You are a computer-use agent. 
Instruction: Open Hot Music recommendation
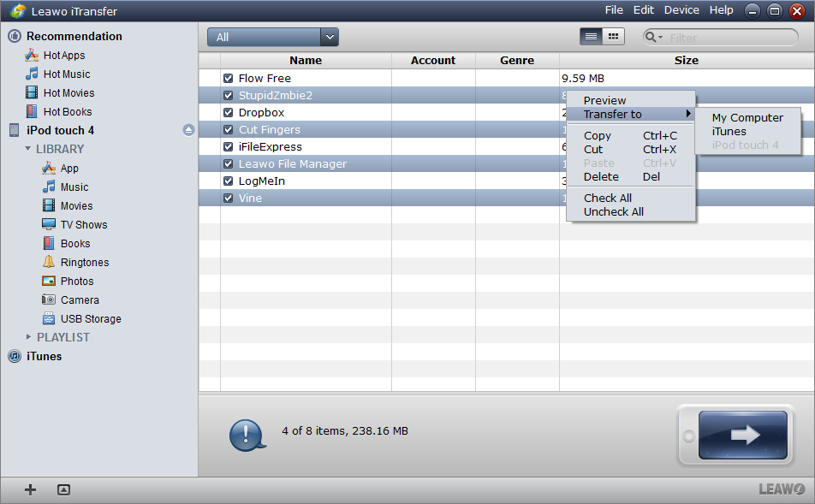point(67,74)
